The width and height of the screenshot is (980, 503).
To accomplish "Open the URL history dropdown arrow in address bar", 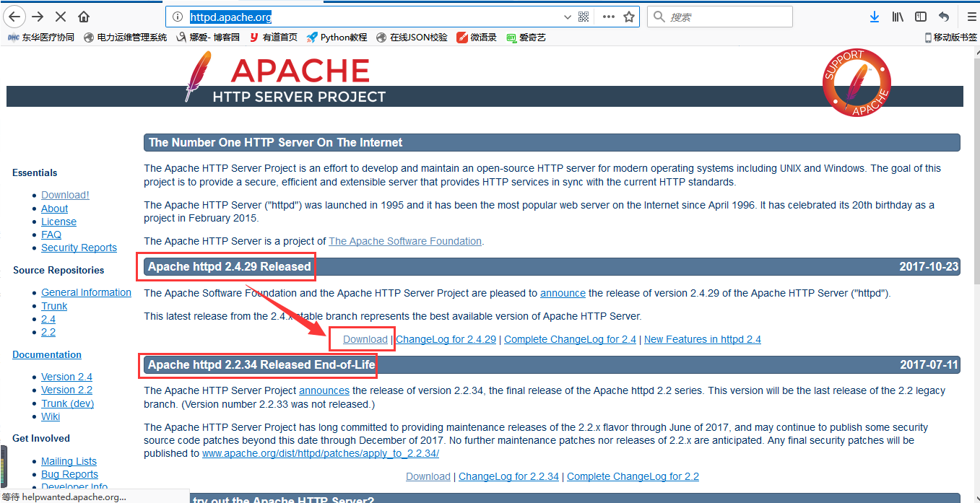I will point(567,17).
